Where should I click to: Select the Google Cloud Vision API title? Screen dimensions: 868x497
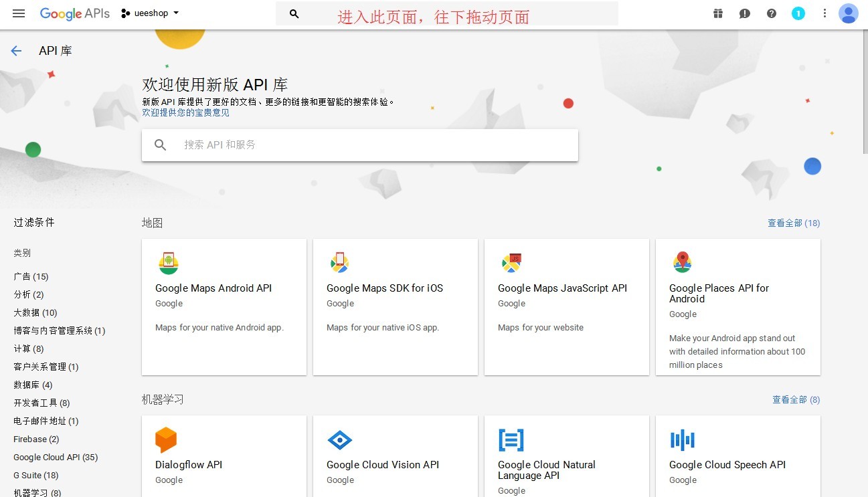click(383, 465)
